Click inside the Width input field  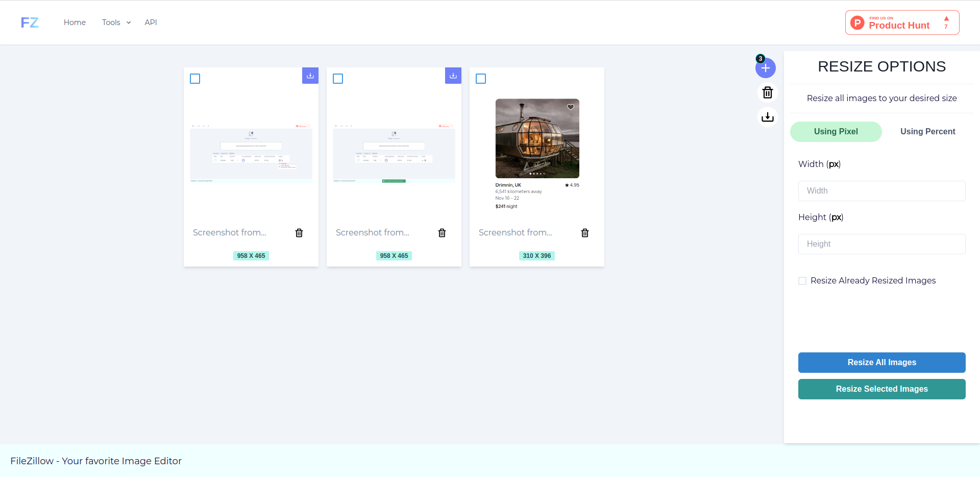click(x=881, y=190)
